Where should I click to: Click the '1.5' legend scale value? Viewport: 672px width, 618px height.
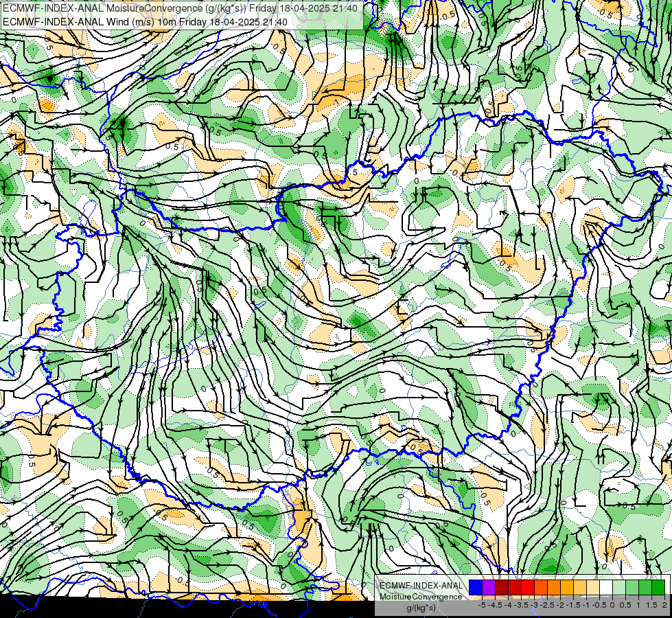651,605
